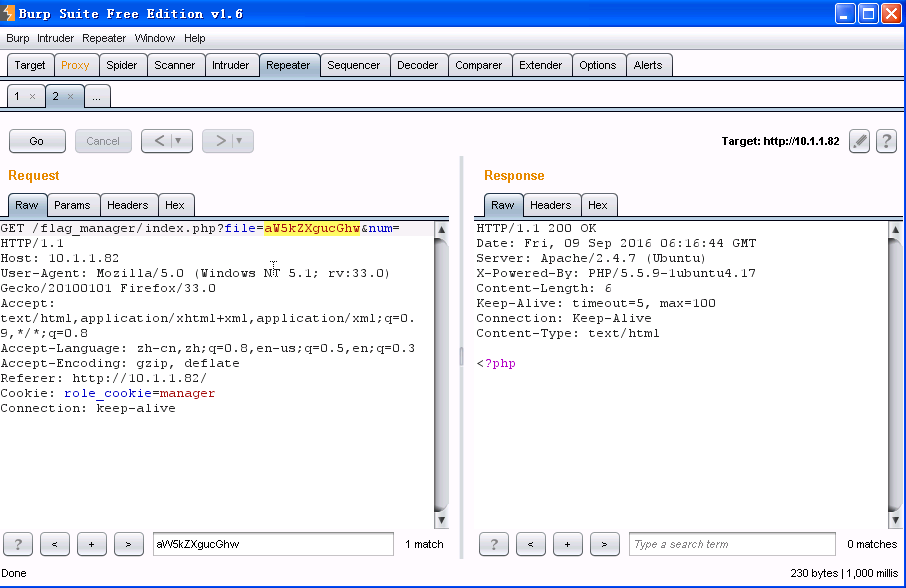Open the Help menu
906x588 pixels.
195,38
